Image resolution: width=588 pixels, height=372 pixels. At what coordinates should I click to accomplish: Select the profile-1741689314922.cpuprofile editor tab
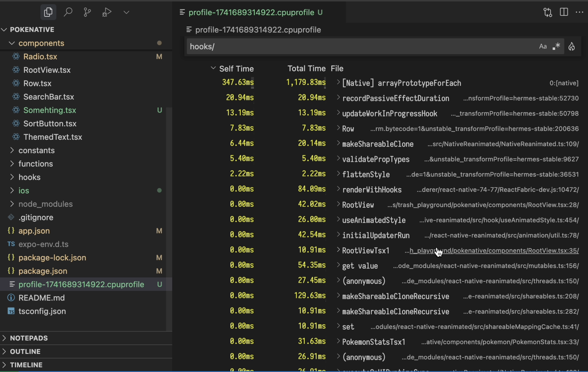pyautogui.click(x=251, y=12)
